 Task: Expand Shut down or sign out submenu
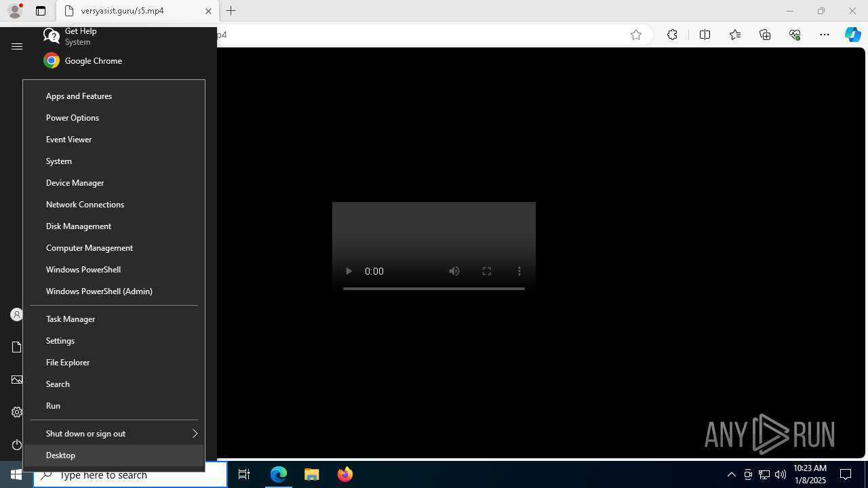(x=114, y=434)
